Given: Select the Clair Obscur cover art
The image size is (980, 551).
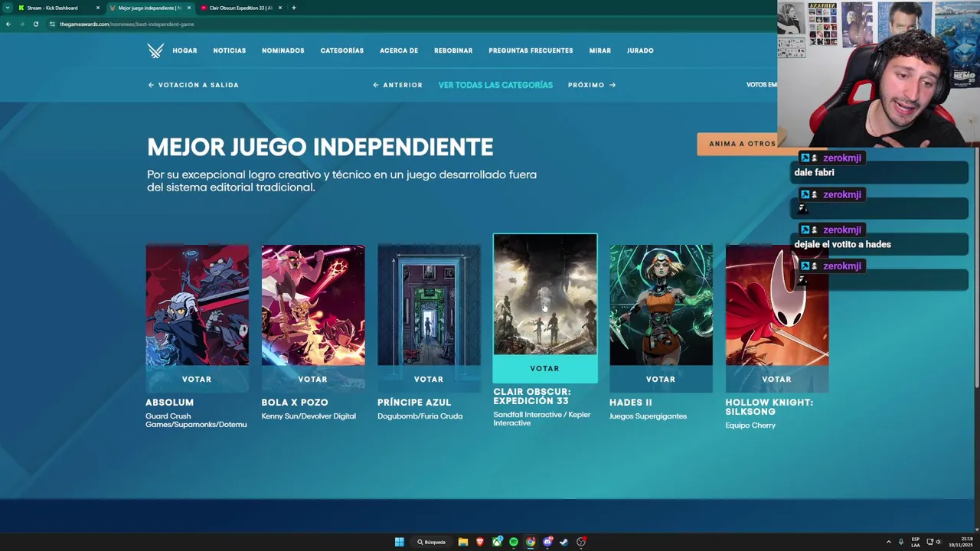Looking at the screenshot, I should tap(545, 295).
